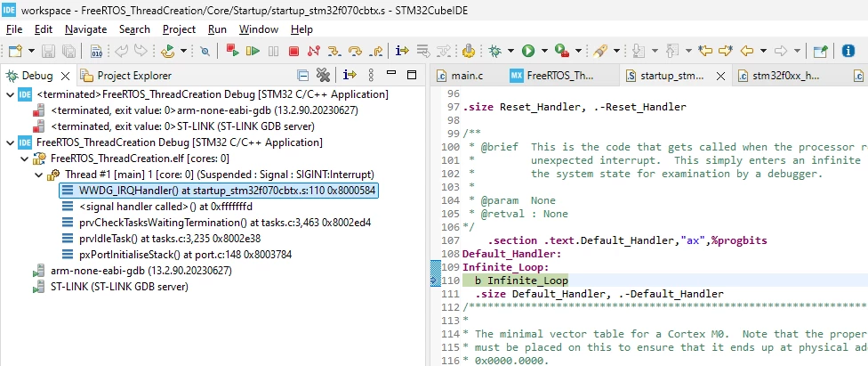Click the Run External Tools icon
This screenshot has width=868, height=366.
(562, 51)
